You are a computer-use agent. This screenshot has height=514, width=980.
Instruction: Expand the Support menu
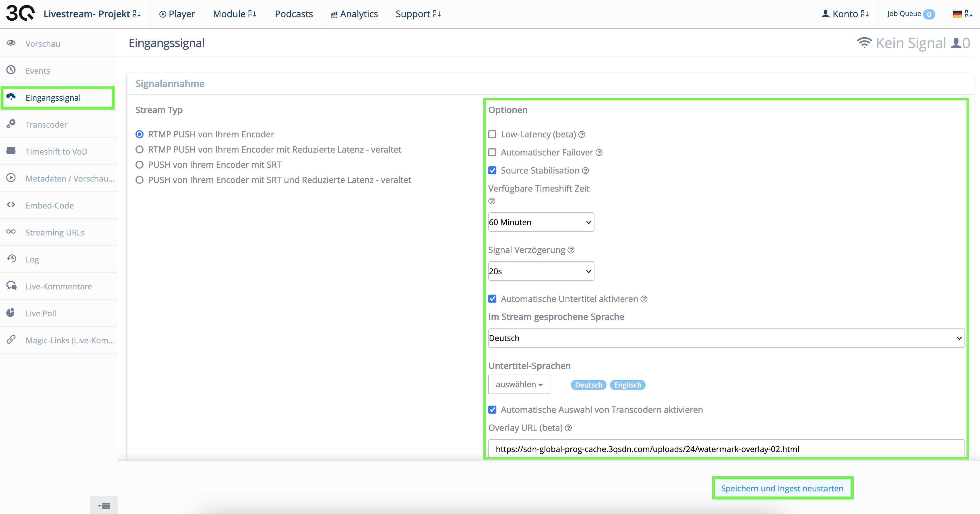tap(418, 14)
